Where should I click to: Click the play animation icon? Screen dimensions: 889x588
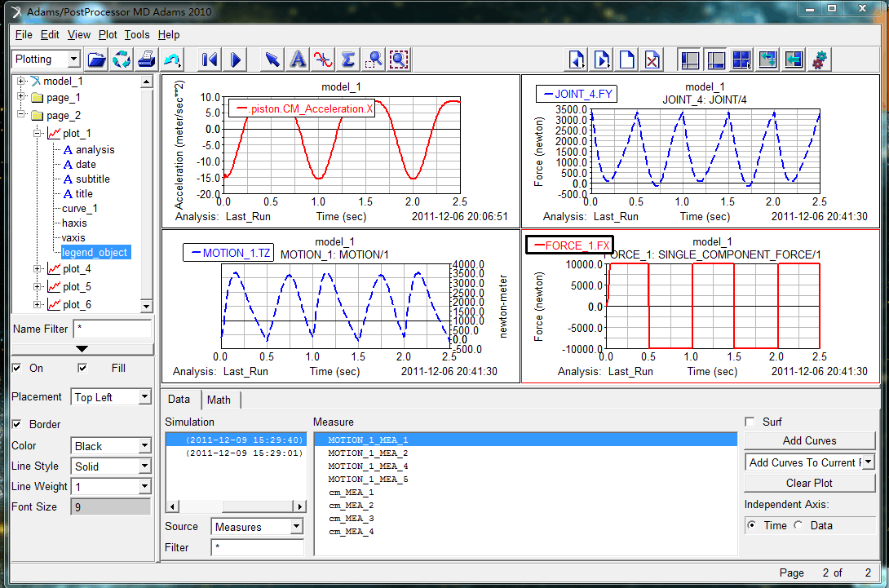[x=235, y=59]
